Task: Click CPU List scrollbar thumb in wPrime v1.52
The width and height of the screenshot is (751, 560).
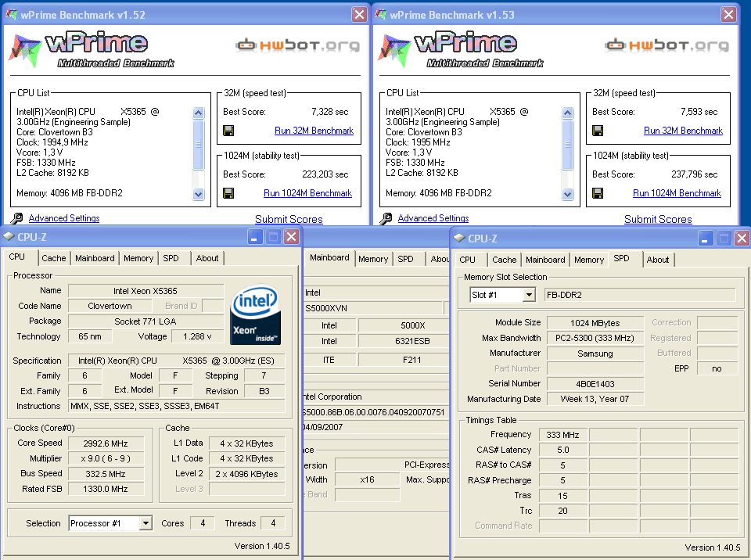Action: [x=198, y=145]
